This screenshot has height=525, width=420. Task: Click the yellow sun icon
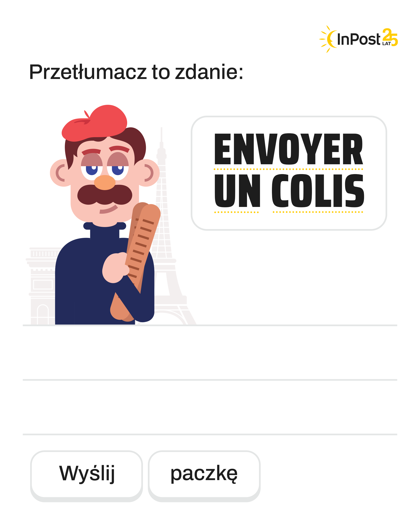coord(328,39)
